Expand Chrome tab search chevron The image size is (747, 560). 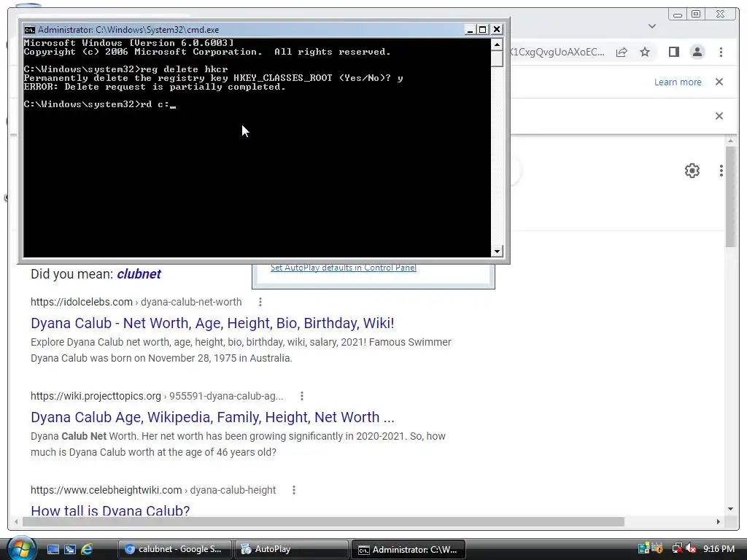click(x=652, y=26)
